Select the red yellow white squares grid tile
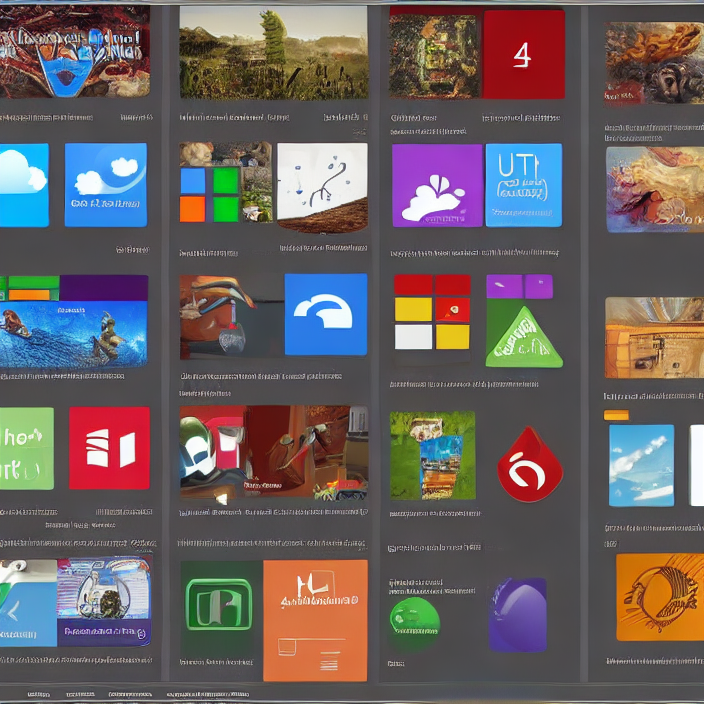 click(432, 312)
